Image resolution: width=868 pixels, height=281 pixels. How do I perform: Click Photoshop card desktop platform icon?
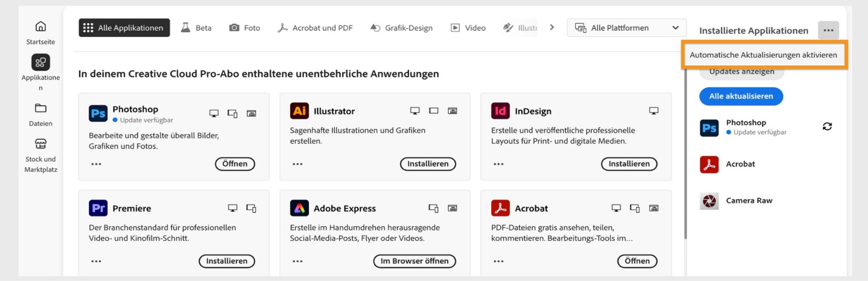[x=214, y=114]
